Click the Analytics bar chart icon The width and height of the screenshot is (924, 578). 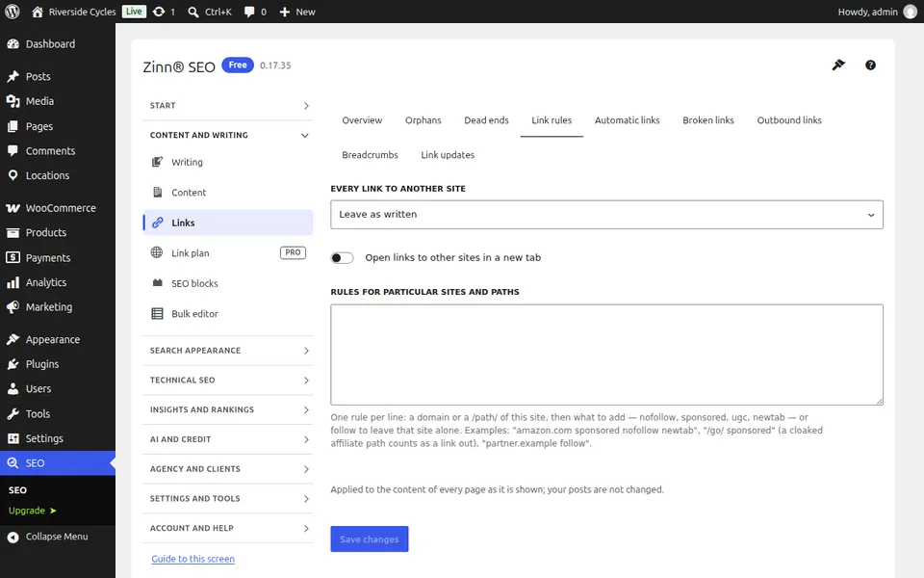13,282
